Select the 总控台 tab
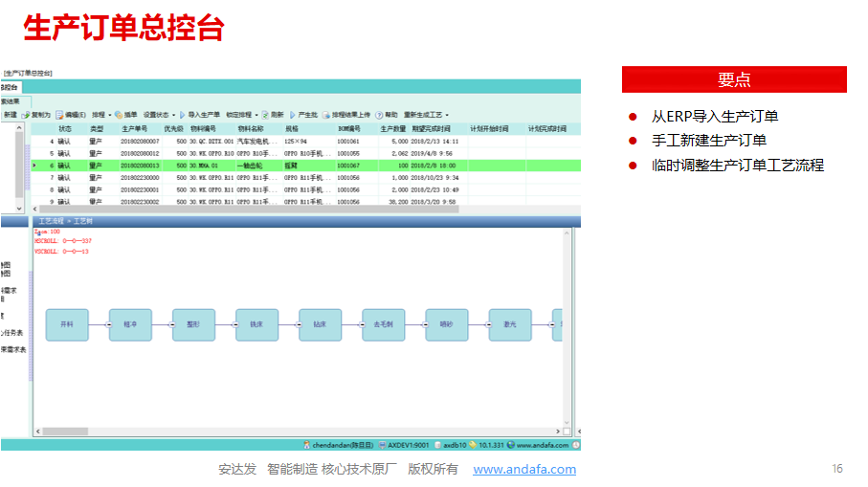This screenshot has width=868, height=487. pyautogui.click(x=11, y=87)
